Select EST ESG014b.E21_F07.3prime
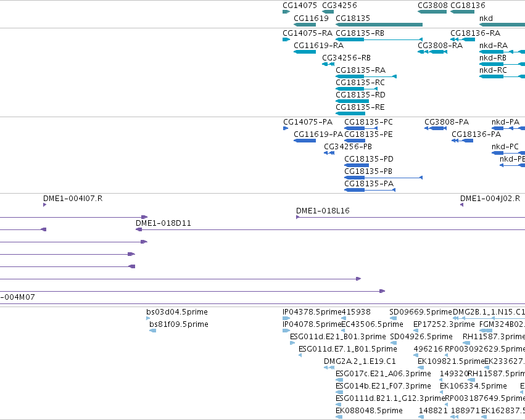The height and width of the screenshot is (420, 525). pyautogui.click(x=383, y=387)
